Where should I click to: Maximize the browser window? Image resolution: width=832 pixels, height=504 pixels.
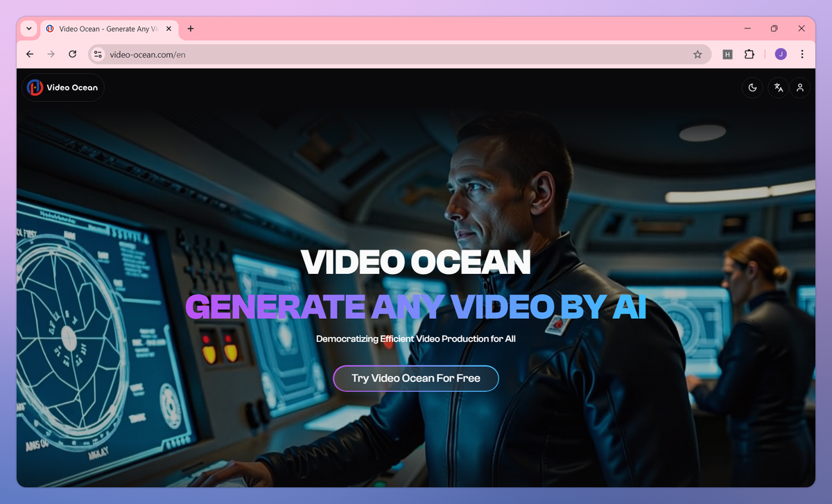point(774,28)
